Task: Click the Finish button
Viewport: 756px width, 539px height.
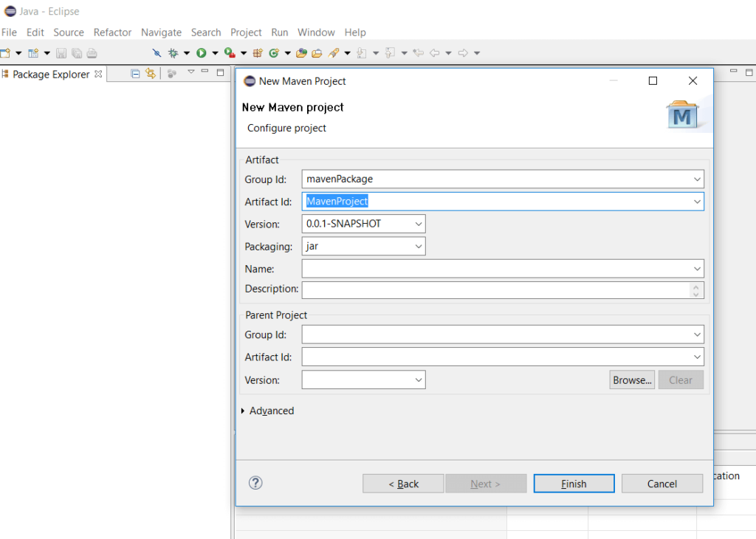Action: pyautogui.click(x=574, y=483)
